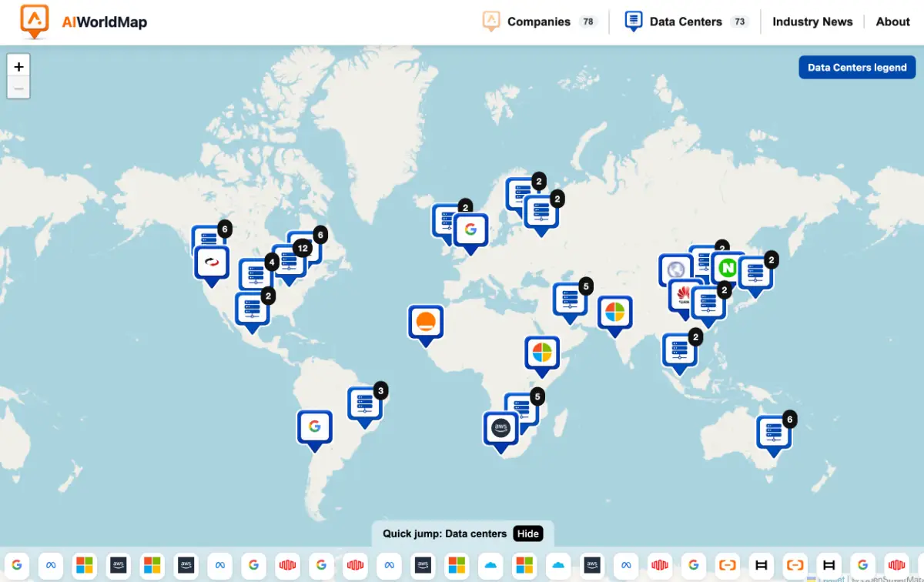Image resolution: width=924 pixels, height=582 pixels.
Task: Open the 4 data center cluster in central US
Action: tap(255, 276)
